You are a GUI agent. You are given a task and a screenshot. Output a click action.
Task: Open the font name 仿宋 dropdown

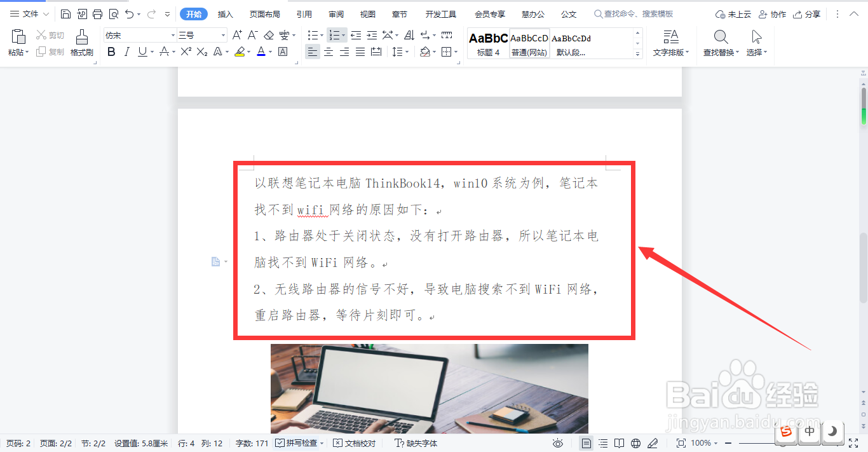point(173,36)
